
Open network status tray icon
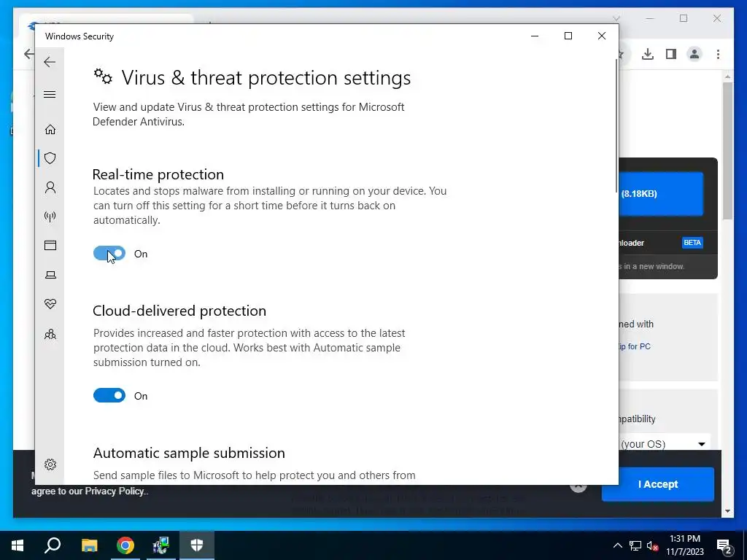pyautogui.click(x=635, y=545)
